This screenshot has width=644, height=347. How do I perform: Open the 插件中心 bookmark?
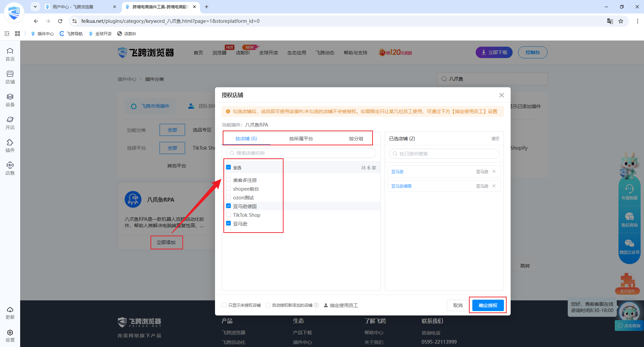point(42,34)
